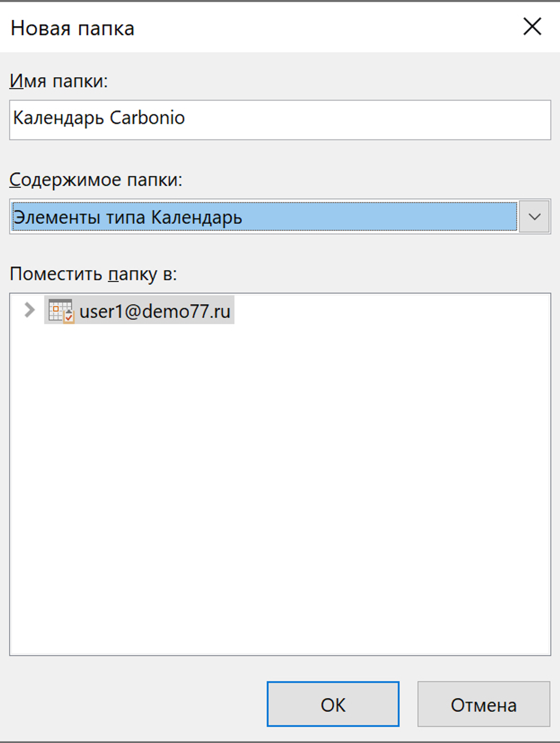Click the empty right part of the name field
Screen dimensions: 560x743
[403, 120]
